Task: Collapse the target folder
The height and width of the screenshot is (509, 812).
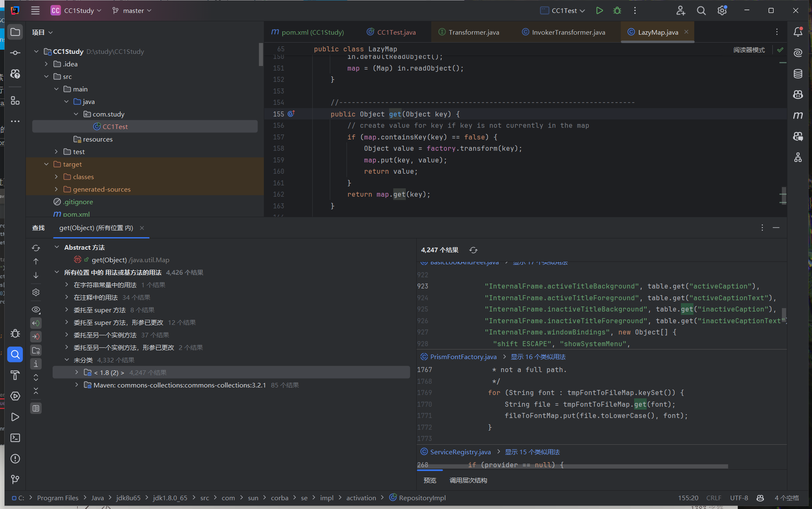Action: 46,164
